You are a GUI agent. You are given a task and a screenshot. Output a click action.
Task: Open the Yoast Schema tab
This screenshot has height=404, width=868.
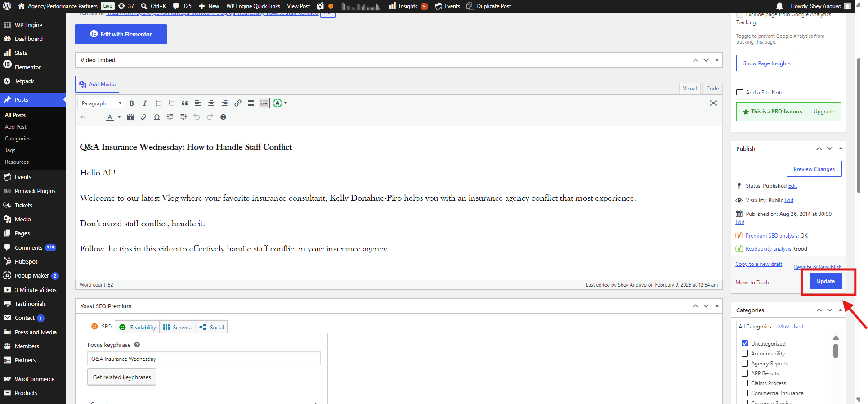[x=177, y=327]
